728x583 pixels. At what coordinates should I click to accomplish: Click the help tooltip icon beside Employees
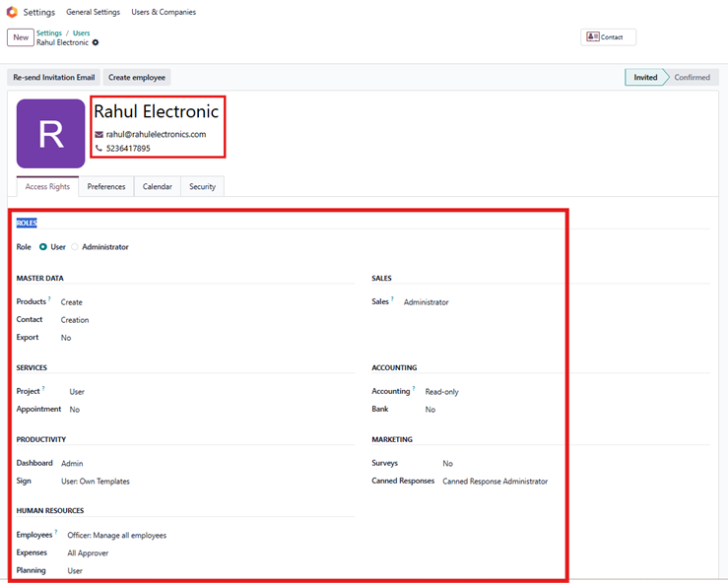(x=56, y=533)
